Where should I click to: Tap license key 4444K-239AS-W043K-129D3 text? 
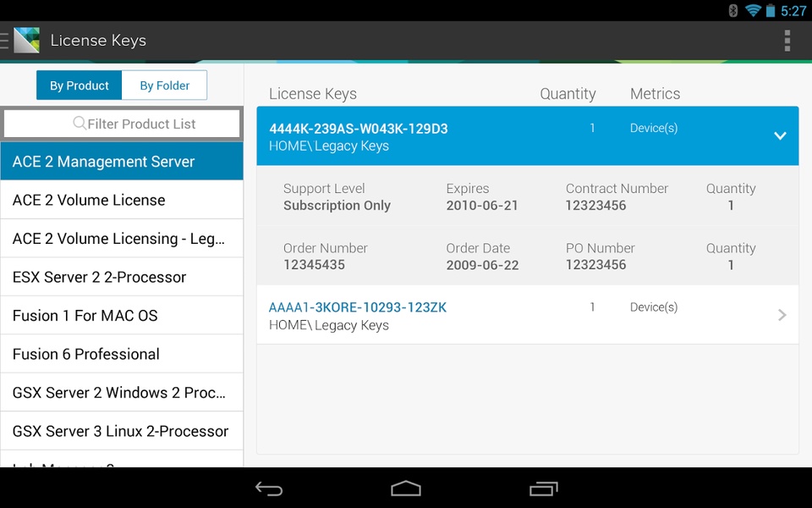click(x=359, y=129)
